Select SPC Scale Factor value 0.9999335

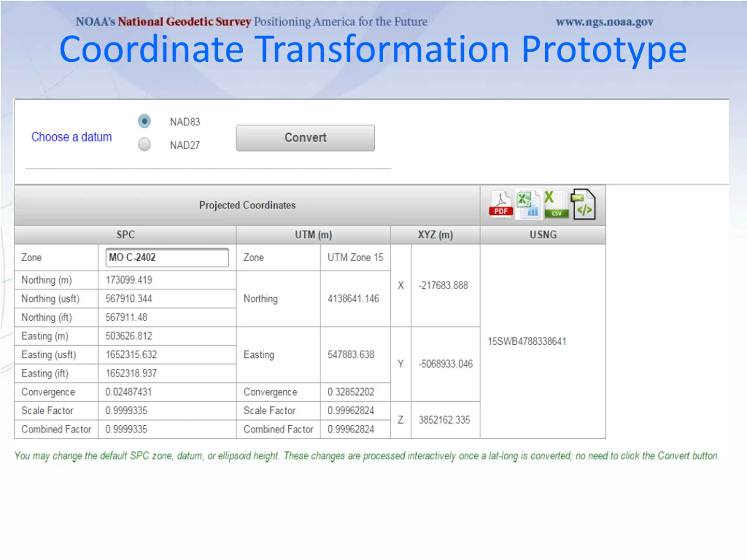(126, 410)
